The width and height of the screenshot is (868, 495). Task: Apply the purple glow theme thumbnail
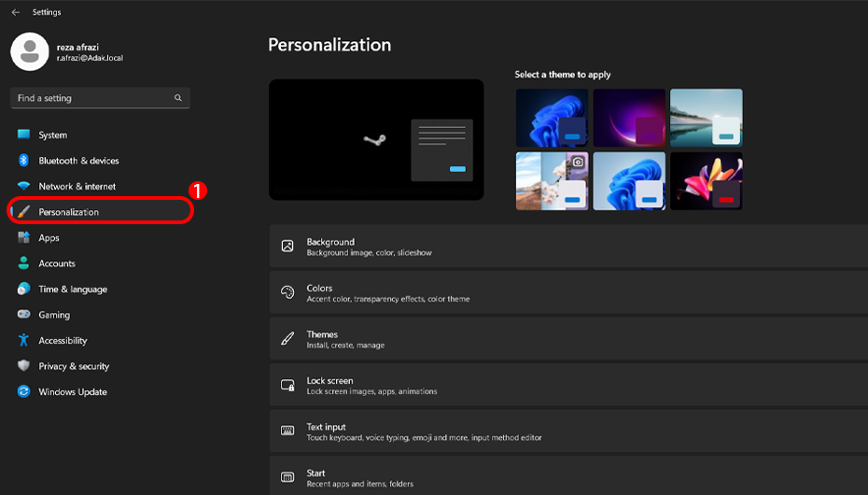tap(629, 118)
